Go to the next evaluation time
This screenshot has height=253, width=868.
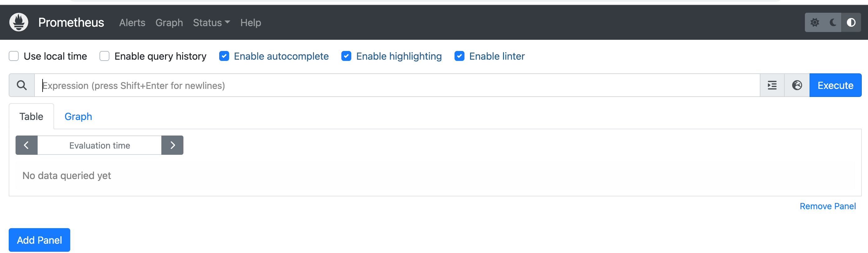(x=173, y=145)
